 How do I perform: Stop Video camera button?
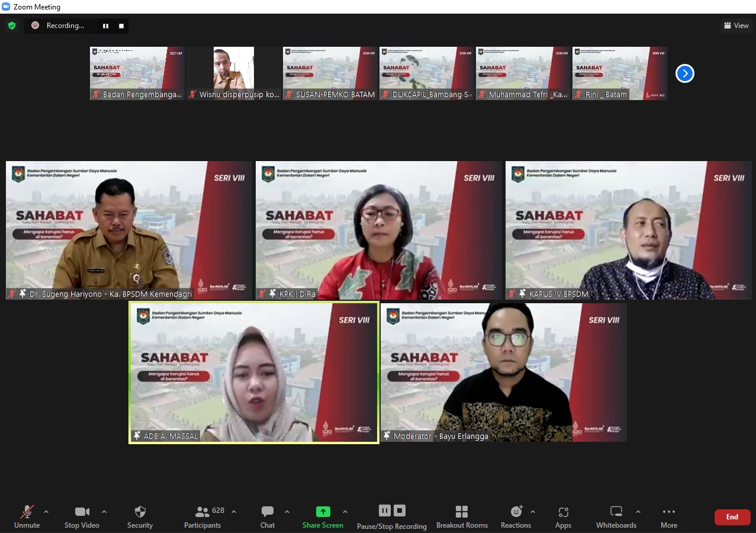[82, 516]
